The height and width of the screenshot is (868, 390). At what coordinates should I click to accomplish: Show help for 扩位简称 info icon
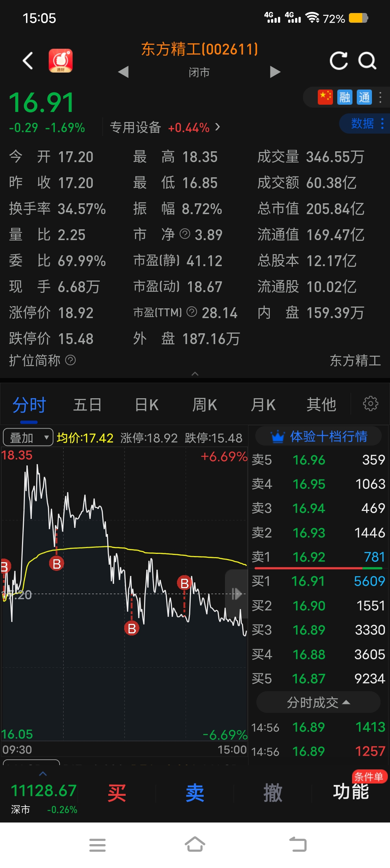[70, 360]
